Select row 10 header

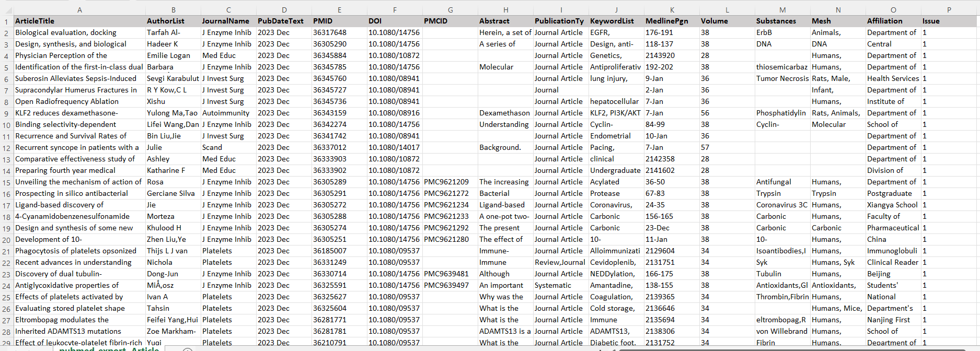pos(6,125)
